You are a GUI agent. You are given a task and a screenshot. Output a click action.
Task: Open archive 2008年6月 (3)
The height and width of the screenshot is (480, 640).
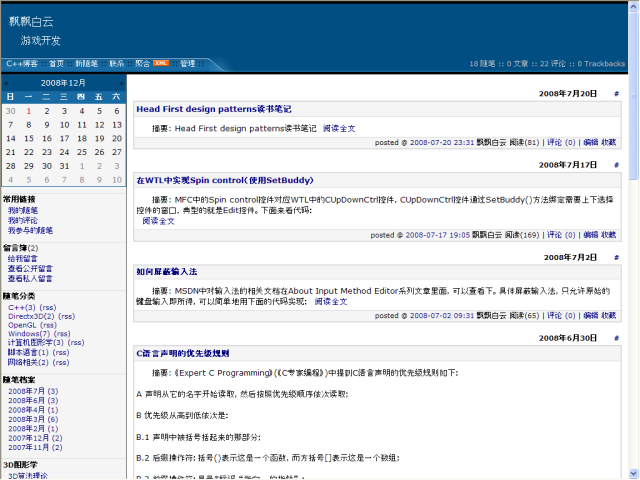point(33,401)
